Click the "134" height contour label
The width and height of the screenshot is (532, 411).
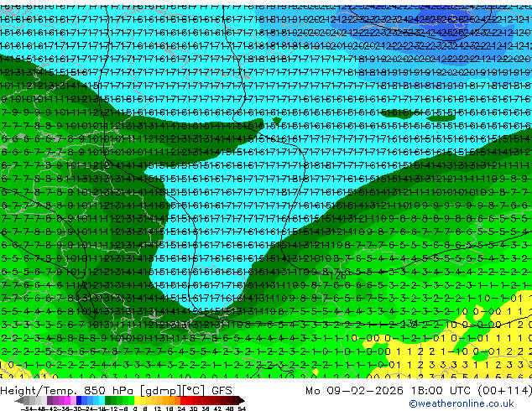tap(409, 322)
